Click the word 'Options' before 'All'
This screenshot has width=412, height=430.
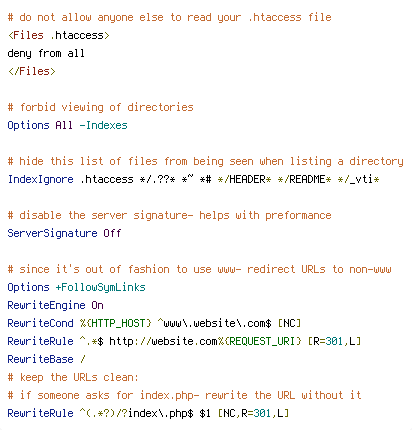click(x=28, y=125)
